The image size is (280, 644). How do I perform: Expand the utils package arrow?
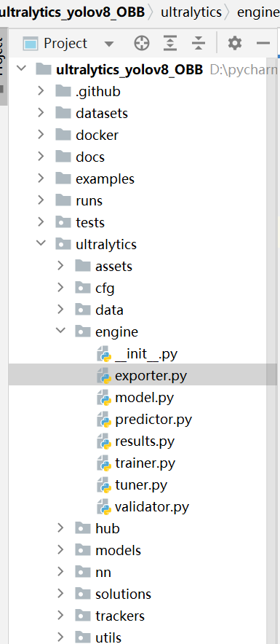pos(60,637)
